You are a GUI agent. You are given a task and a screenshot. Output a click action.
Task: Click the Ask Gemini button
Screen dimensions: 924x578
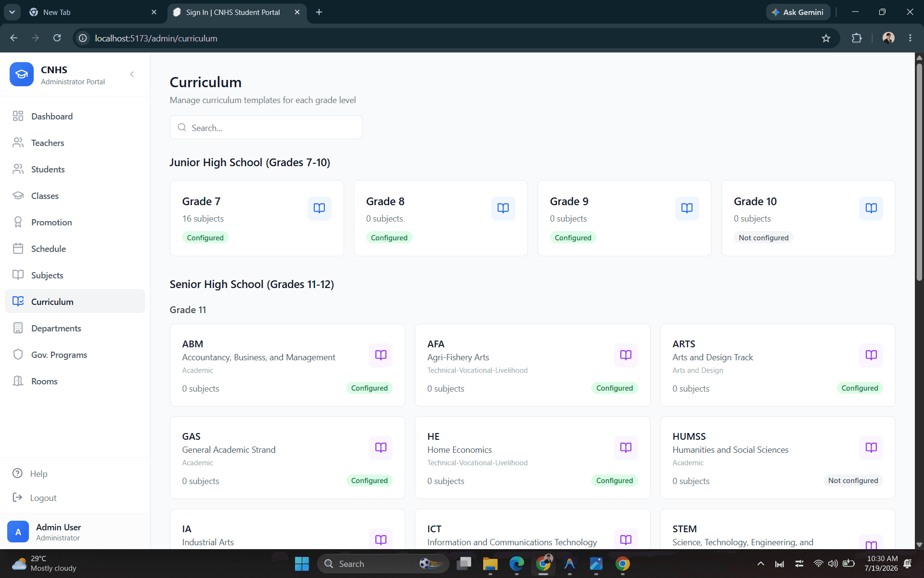click(x=798, y=12)
